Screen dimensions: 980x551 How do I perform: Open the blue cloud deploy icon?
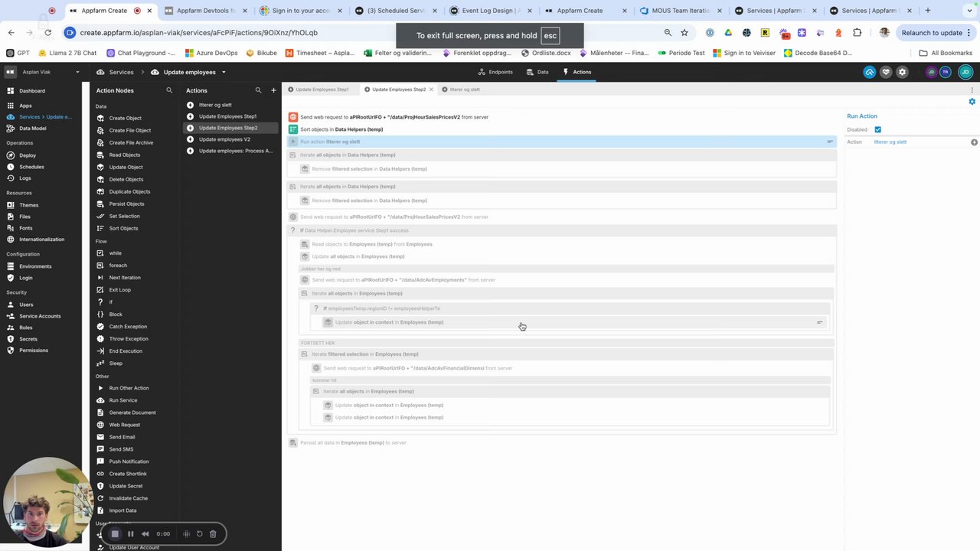(870, 72)
